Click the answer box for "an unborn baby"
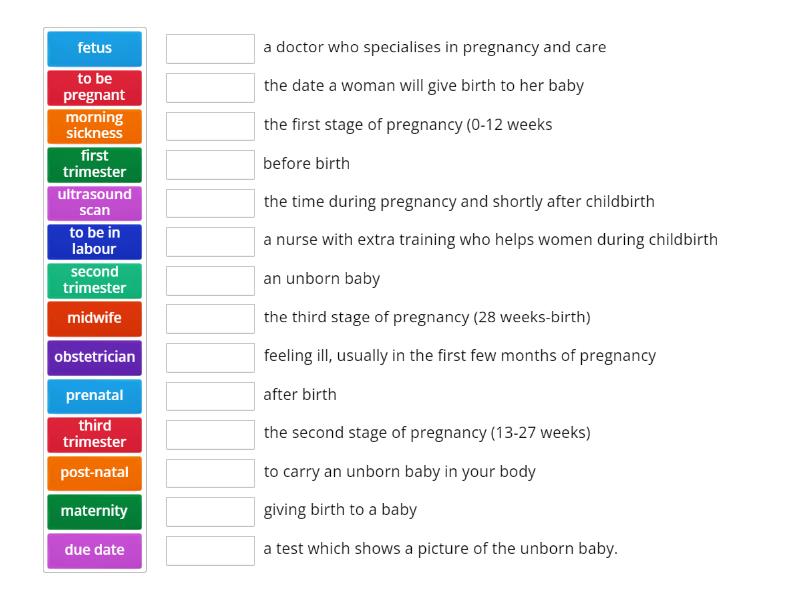Screen dimensions: 800x600 point(210,280)
